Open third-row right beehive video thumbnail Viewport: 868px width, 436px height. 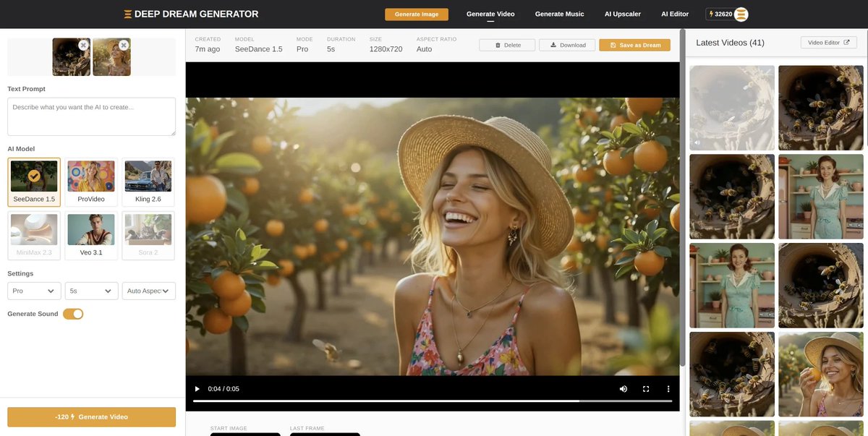point(821,286)
